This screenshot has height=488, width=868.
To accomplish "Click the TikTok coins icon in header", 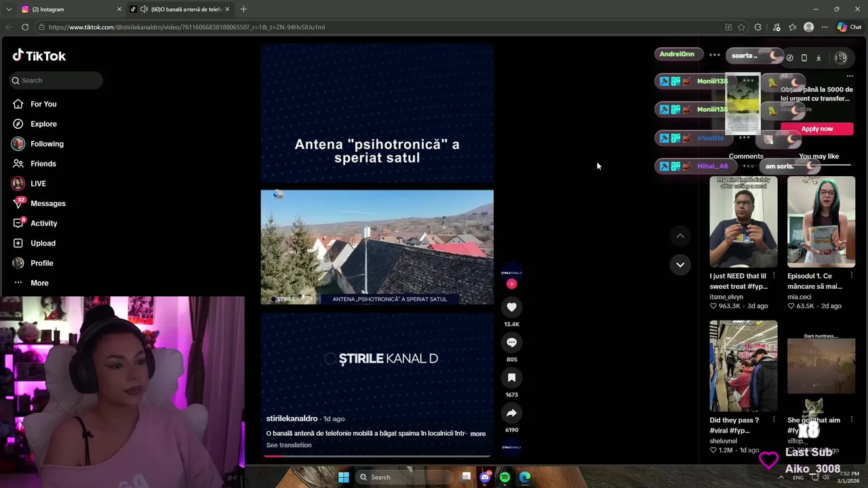I will (789, 58).
